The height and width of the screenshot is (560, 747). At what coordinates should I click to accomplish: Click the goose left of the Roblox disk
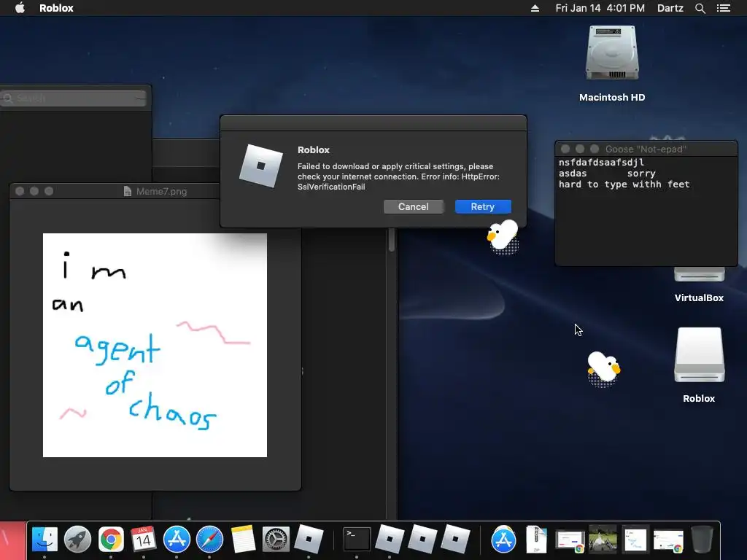pyautogui.click(x=603, y=368)
